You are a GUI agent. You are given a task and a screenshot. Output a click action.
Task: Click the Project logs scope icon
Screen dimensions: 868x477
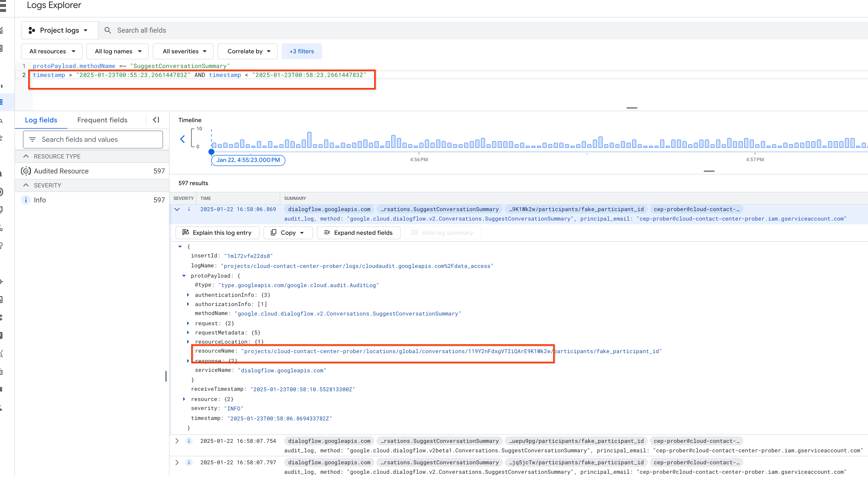pyautogui.click(x=32, y=30)
